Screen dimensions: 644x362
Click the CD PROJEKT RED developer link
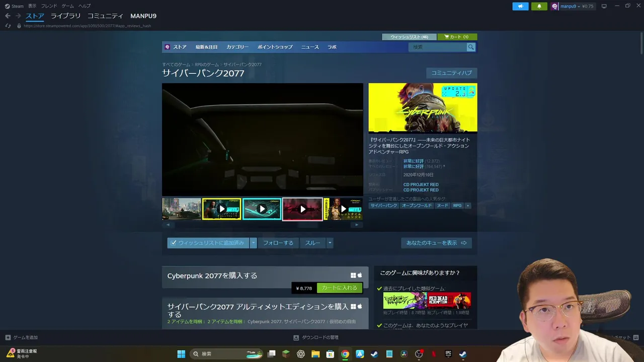coord(421,185)
